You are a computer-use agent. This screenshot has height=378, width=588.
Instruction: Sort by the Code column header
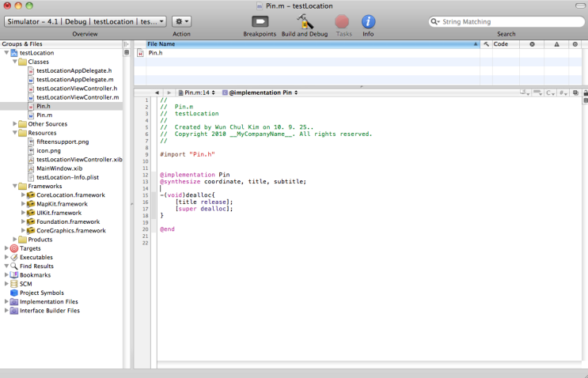pos(506,44)
